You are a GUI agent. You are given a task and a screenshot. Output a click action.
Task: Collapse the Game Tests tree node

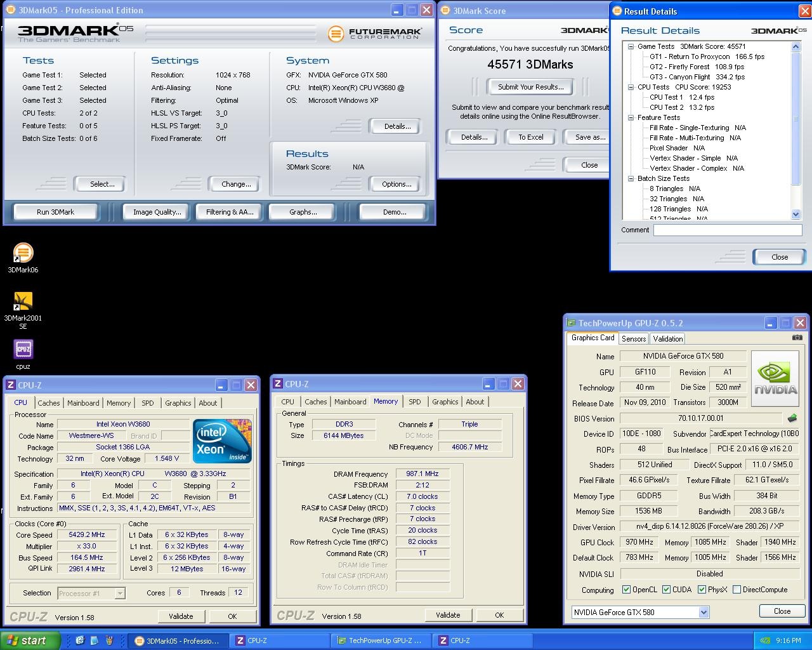tap(631, 46)
